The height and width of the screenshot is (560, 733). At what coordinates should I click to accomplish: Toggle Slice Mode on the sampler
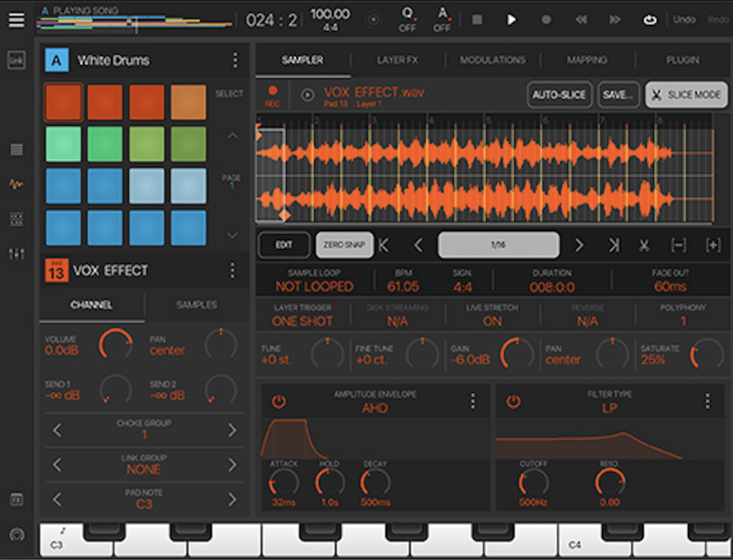coord(686,95)
